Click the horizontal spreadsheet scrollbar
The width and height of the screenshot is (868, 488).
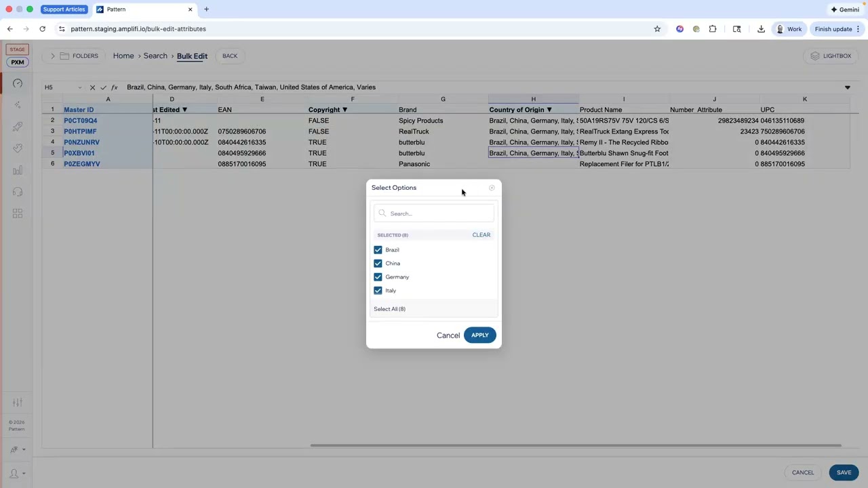point(576,445)
